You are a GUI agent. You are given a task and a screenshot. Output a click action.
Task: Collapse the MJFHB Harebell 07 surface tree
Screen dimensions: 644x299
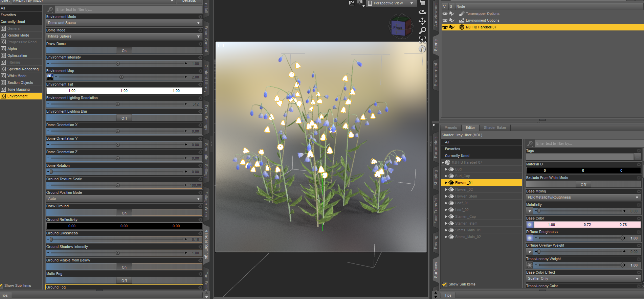coord(443,162)
